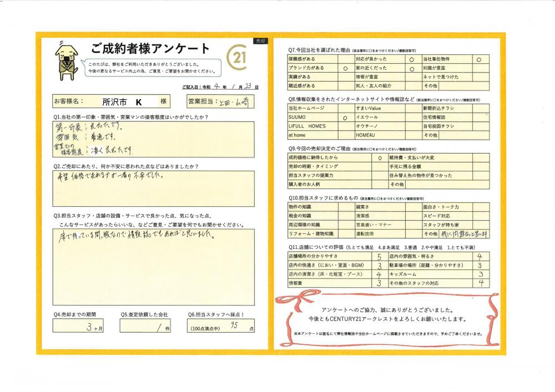Mark the box beside 信頼感がある
This screenshot has height=392, width=555.
tap(346, 59)
